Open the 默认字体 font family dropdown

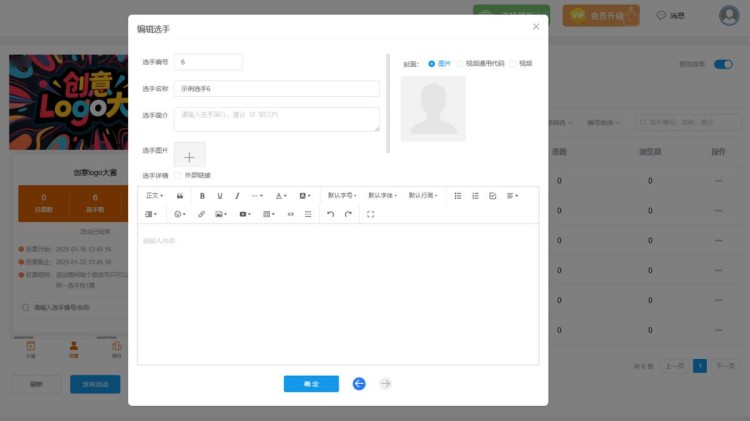coord(383,196)
